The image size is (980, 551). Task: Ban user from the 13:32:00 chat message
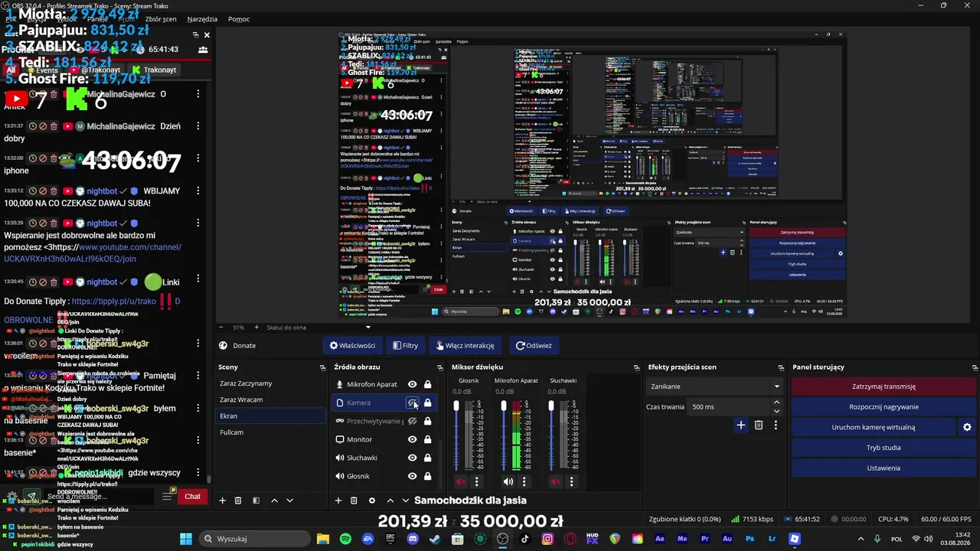(x=43, y=158)
